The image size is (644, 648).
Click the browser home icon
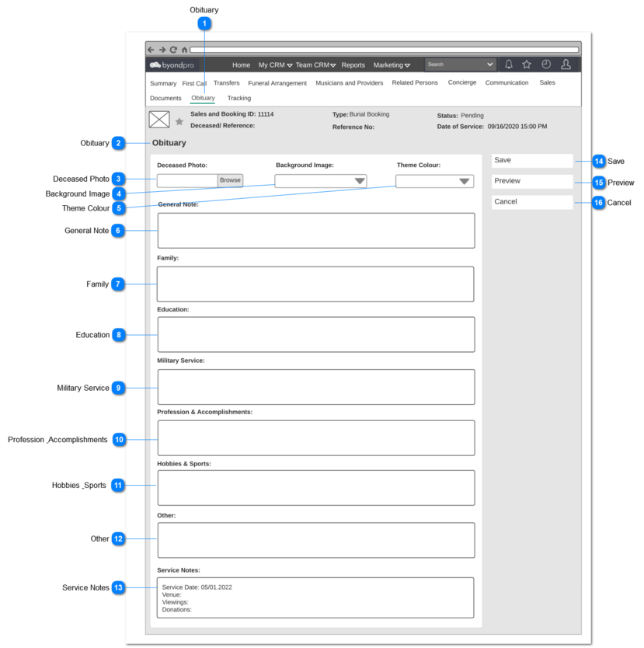point(184,50)
